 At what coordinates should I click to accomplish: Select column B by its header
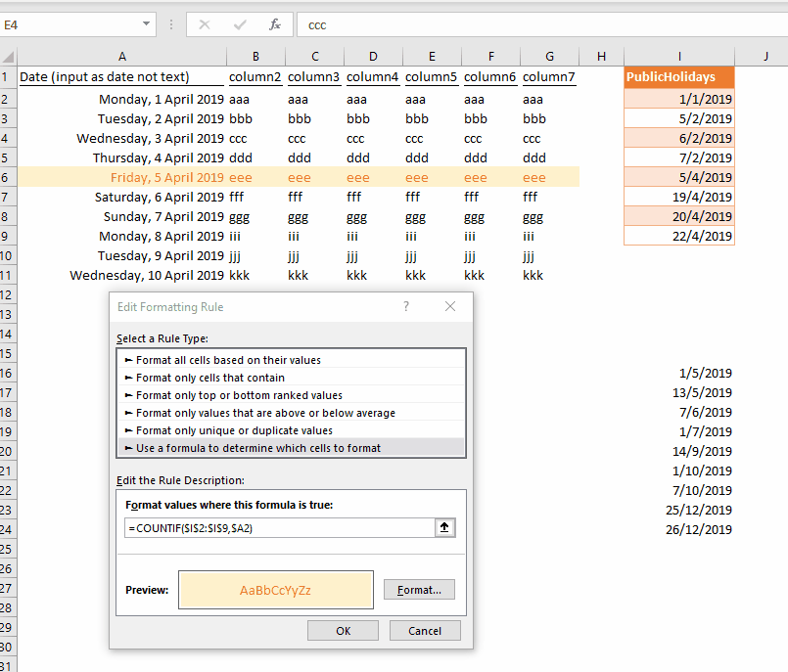click(255, 56)
